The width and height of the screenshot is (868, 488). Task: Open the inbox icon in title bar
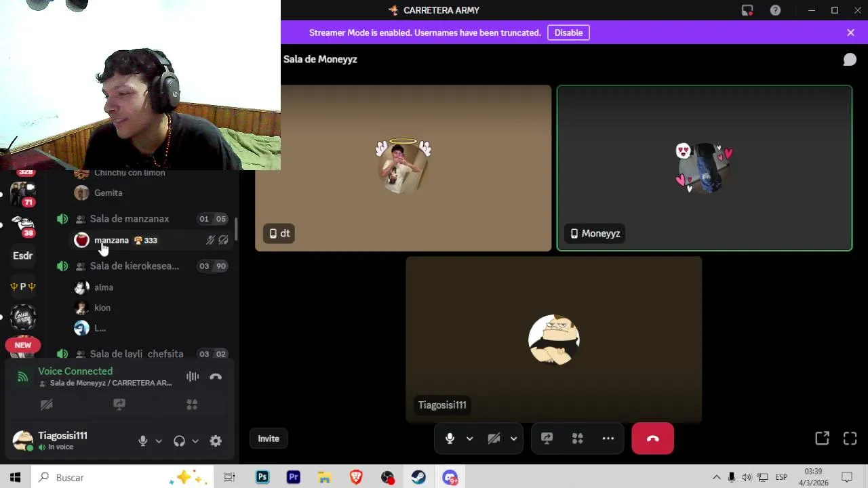[x=747, y=10]
